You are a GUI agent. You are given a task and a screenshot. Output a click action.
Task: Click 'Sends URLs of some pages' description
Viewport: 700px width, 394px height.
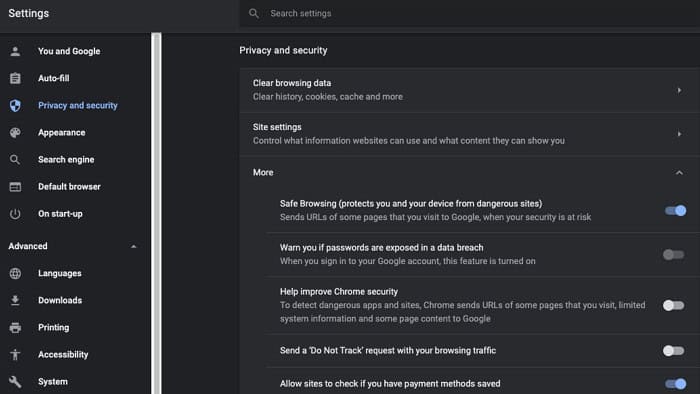[435, 217]
